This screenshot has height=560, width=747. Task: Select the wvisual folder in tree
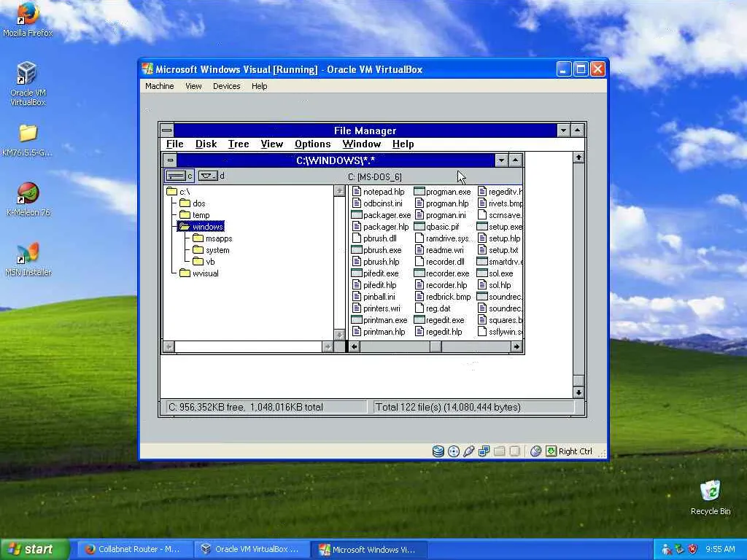(x=199, y=273)
